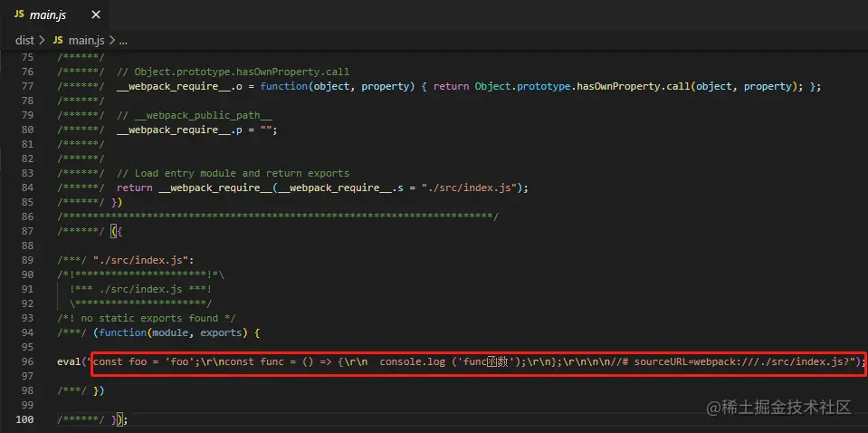Click line number 98 in the gutter
This screenshot has height=433, width=868.
[x=27, y=390]
